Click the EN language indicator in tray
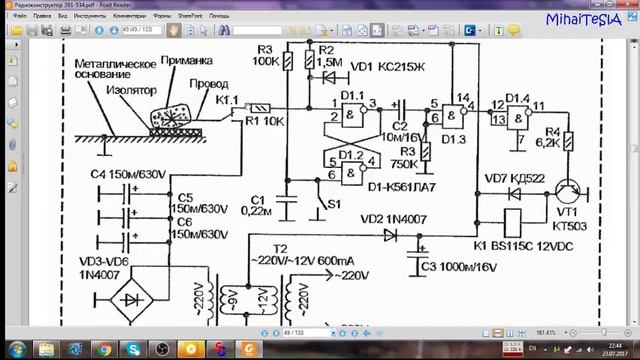The image size is (640, 360). (x=532, y=348)
